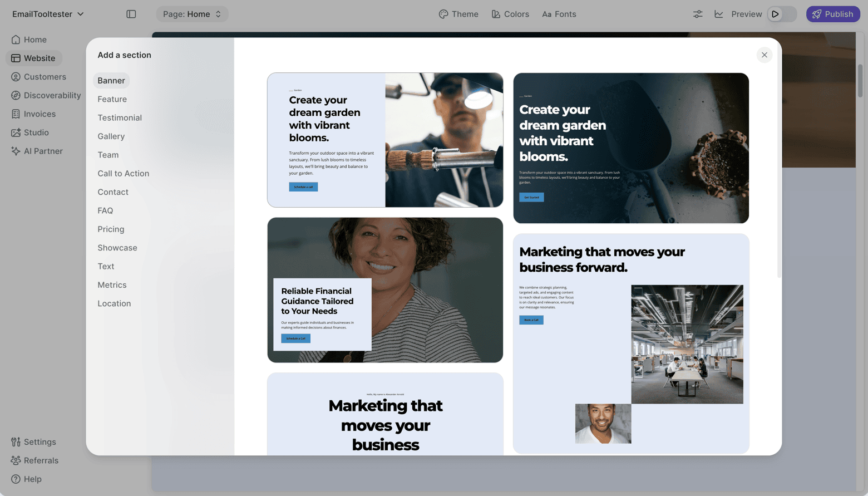Viewport: 868px width, 496px height.
Task: Open AI Partner from sidebar
Action: coord(43,151)
